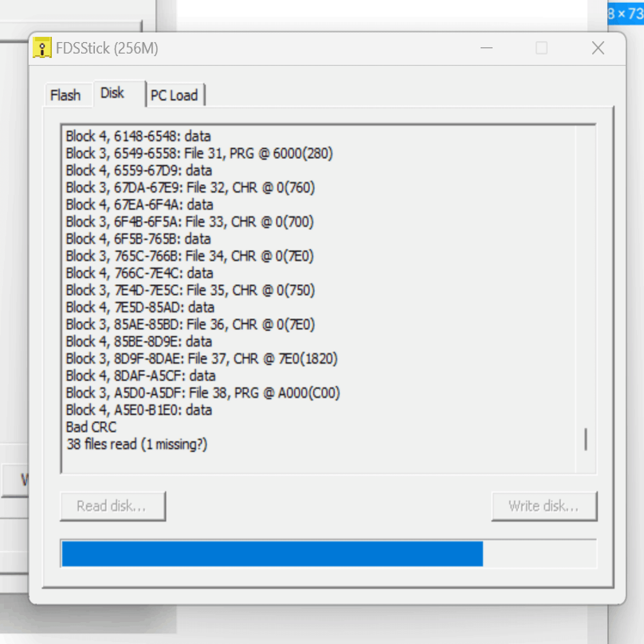644x644 pixels.
Task: Click the File 31, PRG @ 6000(280) line
Action: point(199,153)
